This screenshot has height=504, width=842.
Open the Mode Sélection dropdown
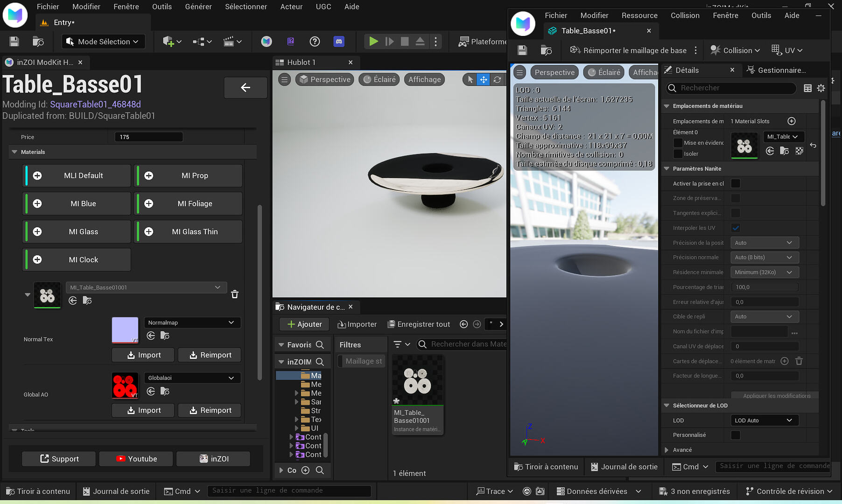pos(103,42)
